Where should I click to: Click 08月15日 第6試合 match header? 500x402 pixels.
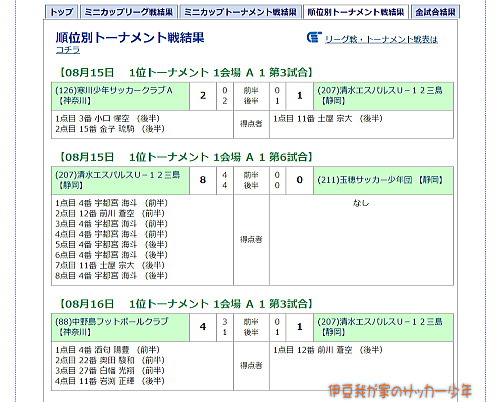[186, 157]
